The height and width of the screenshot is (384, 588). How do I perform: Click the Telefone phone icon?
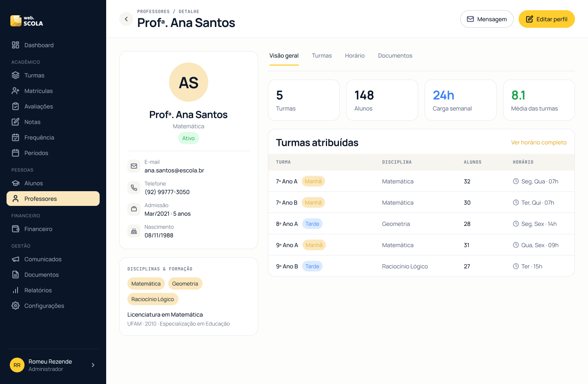[x=134, y=188]
